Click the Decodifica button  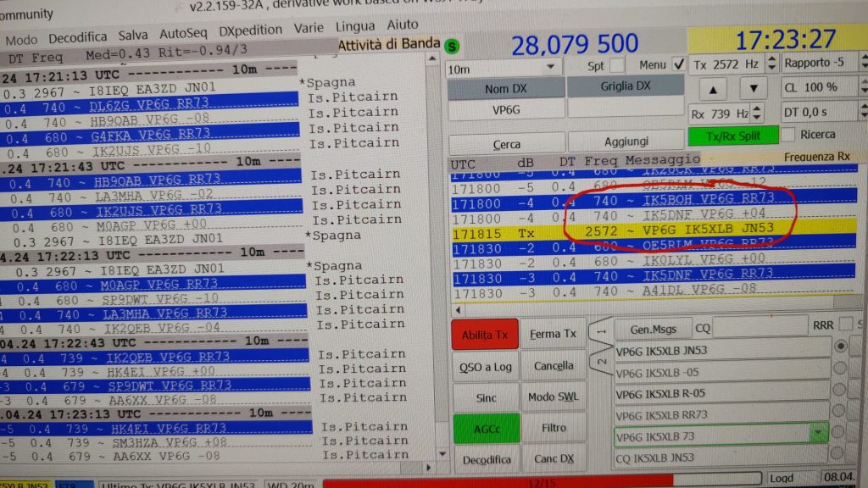487,460
